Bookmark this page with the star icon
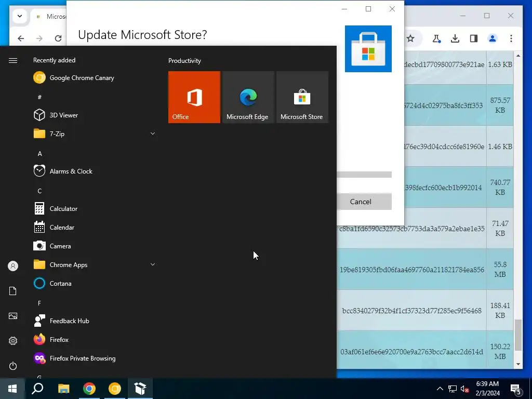The height and width of the screenshot is (399, 532). point(410,38)
